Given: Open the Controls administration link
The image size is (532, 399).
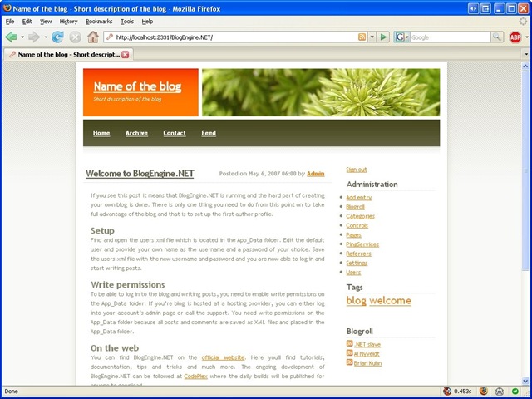Looking at the screenshot, I should tap(357, 225).
